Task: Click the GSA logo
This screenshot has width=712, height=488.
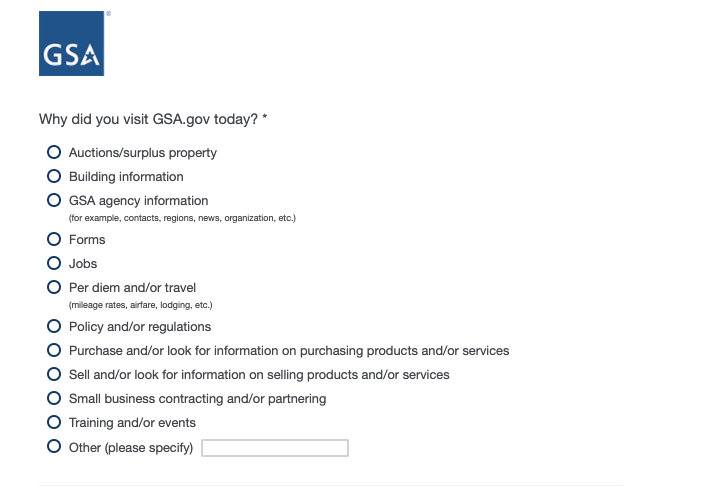Action: tap(71, 44)
